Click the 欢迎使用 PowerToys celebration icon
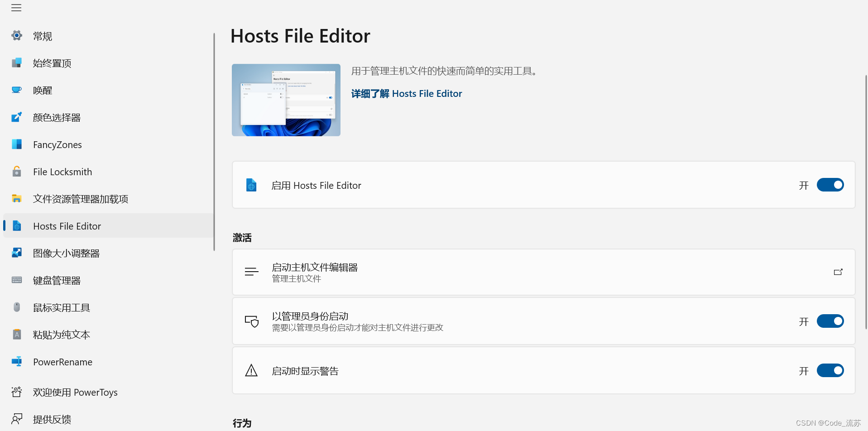 point(17,392)
